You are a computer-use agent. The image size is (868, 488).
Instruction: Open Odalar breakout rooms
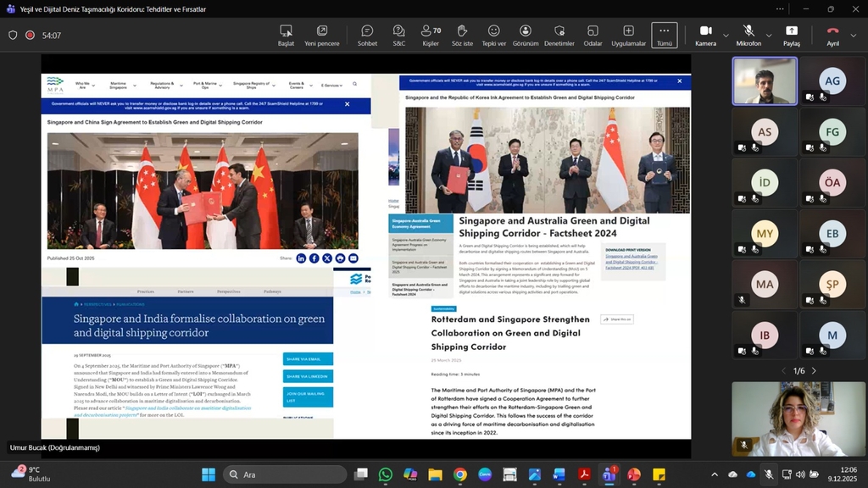(593, 35)
